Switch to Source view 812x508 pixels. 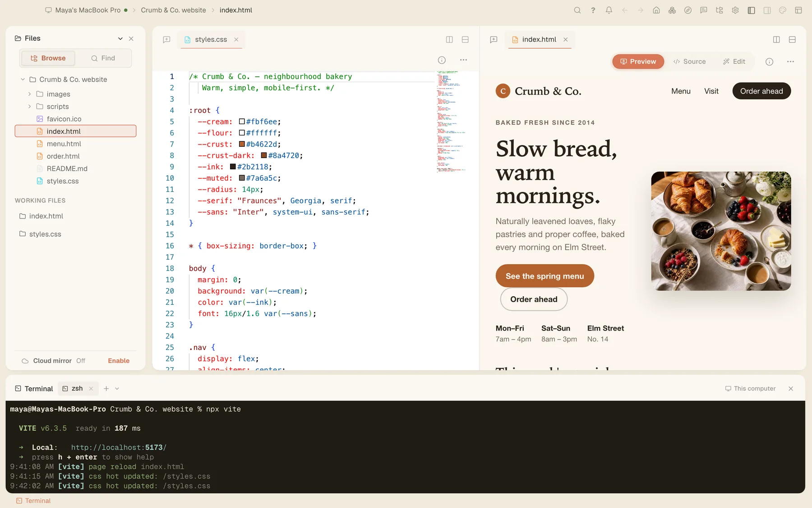tap(689, 61)
